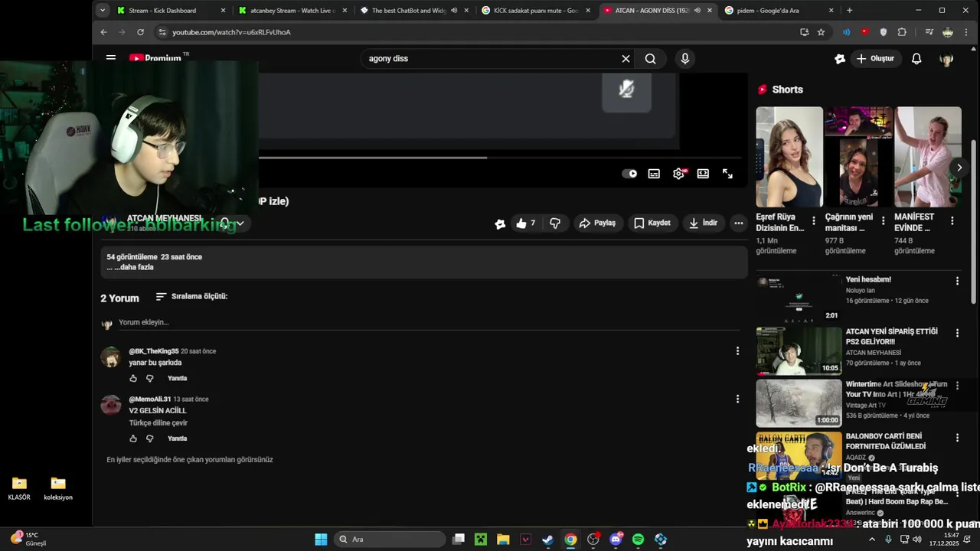980x551 pixels.
Task: Translate comment via 'Türkçe diline çevir'
Action: click(x=158, y=422)
